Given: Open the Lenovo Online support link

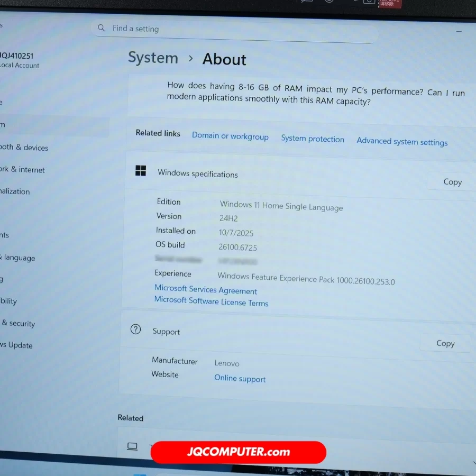Looking at the screenshot, I should tap(240, 379).
